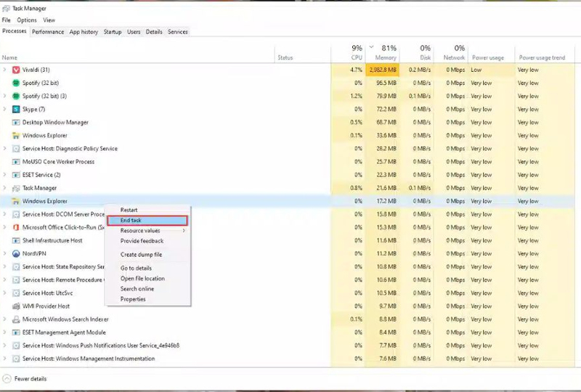Viewport: 581px width, 392px height.
Task: Expand the Skype (7) process group
Action: coord(5,109)
